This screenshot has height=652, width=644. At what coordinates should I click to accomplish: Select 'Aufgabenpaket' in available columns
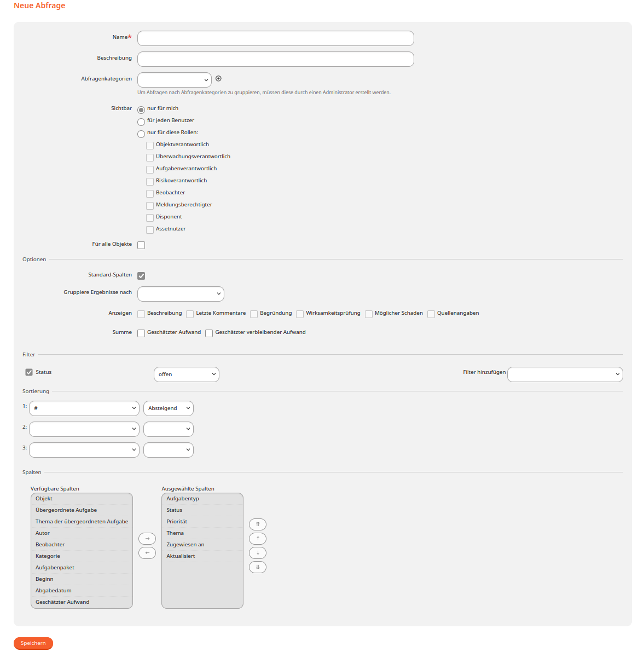coord(82,568)
